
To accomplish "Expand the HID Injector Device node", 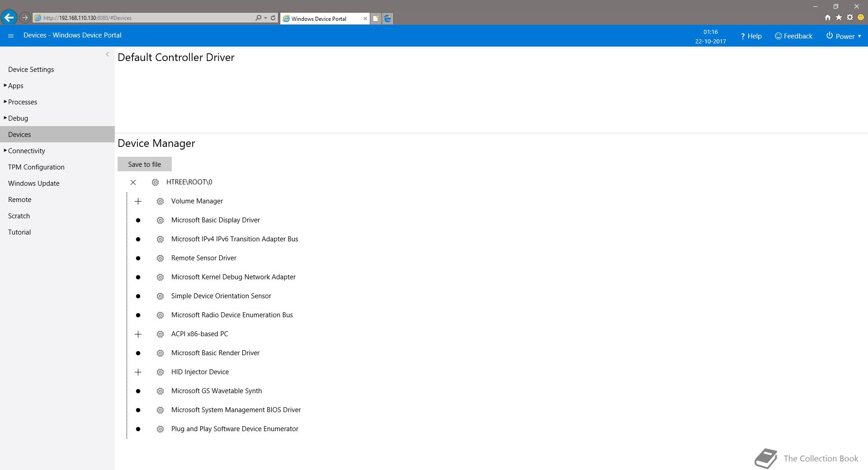I will pos(138,372).
